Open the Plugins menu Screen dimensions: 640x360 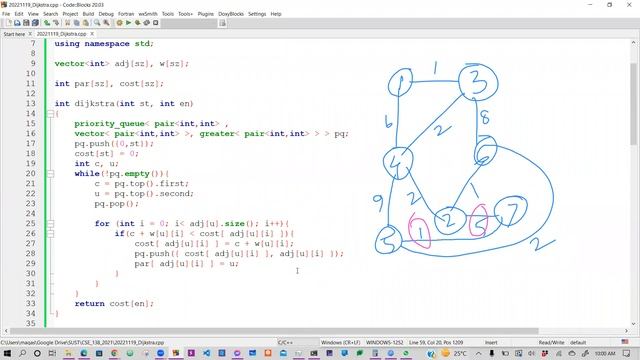click(x=206, y=14)
